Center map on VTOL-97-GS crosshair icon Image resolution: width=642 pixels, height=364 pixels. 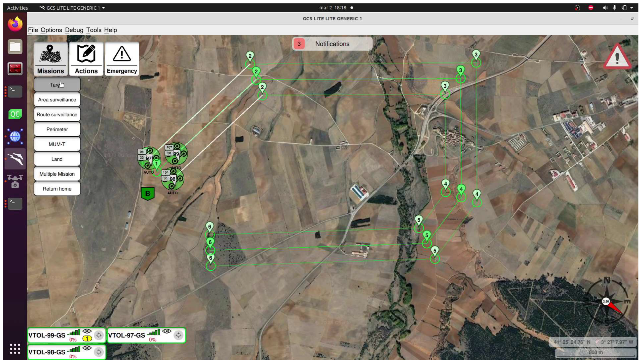178,335
